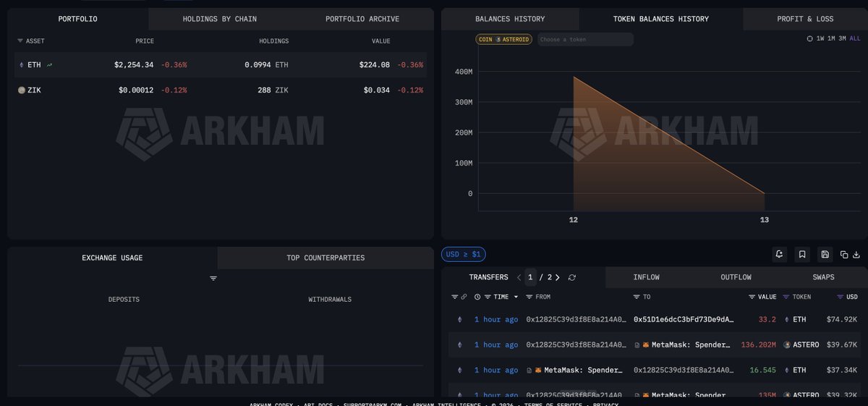
Task: Select the Token Balances History tab
Action: 661,19
